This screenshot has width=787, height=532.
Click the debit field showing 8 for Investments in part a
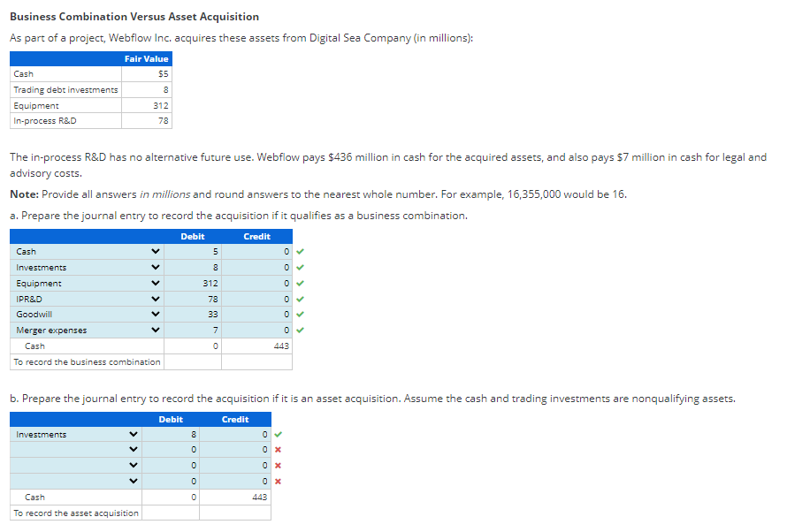(x=193, y=267)
